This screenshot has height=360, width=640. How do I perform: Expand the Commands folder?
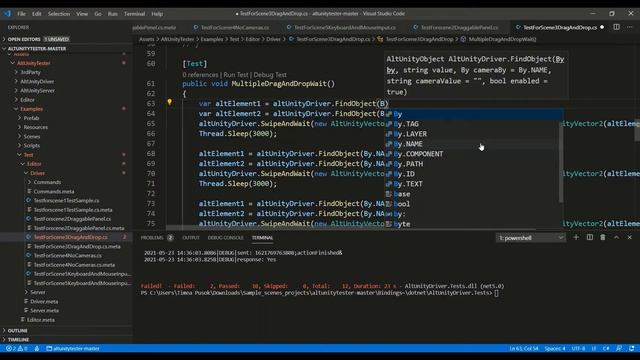(x=47, y=182)
